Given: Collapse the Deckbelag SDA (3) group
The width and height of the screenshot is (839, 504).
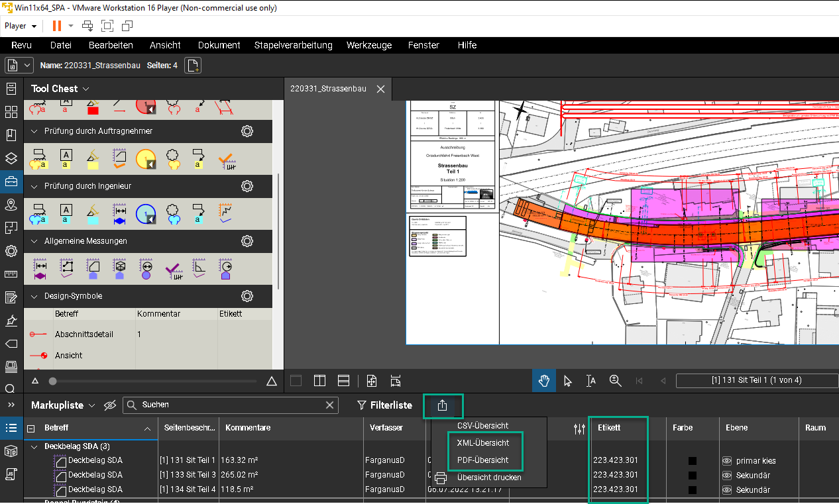Looking at the screenshot, I should click(x=34, y=446).
